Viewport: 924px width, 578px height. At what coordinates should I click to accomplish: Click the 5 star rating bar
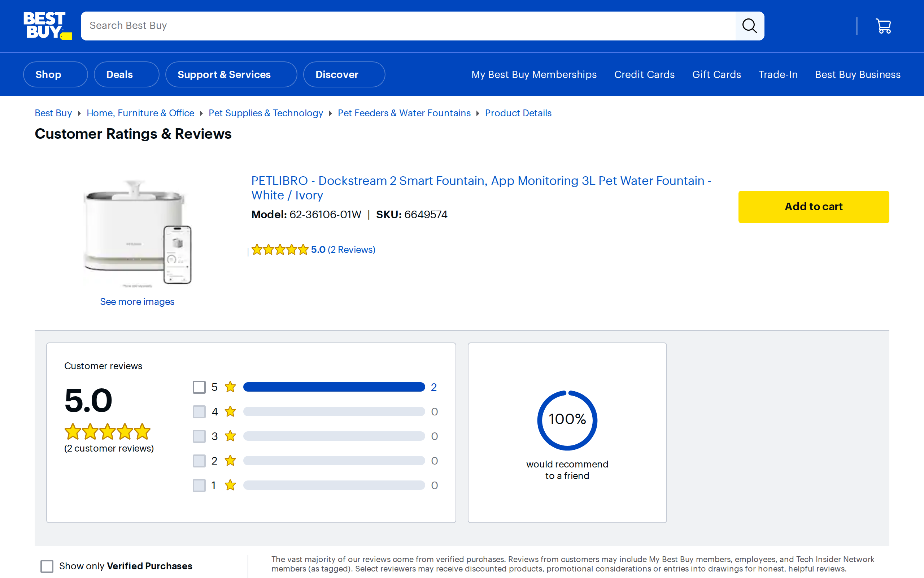pyautogui.click(x=334, y=387)
